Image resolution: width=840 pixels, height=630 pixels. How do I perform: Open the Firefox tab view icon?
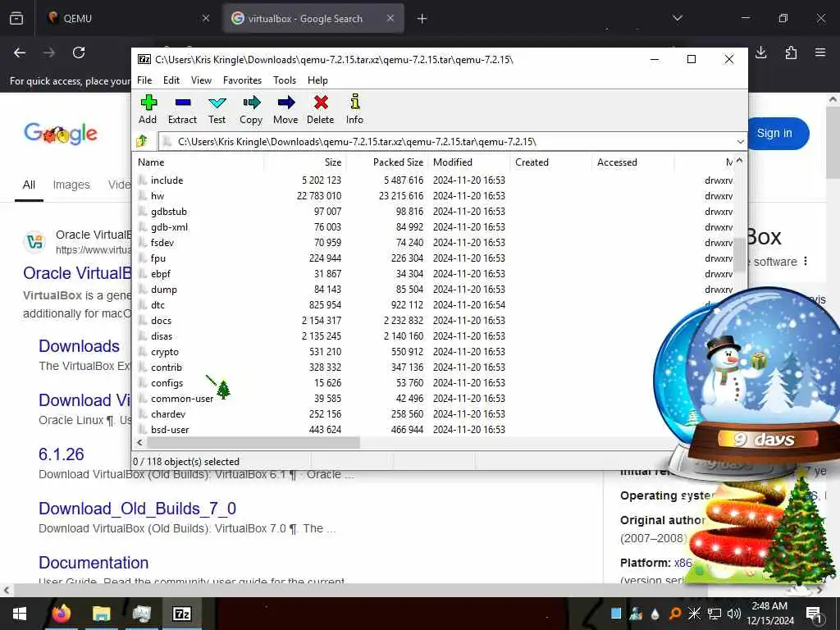point(16,18)
